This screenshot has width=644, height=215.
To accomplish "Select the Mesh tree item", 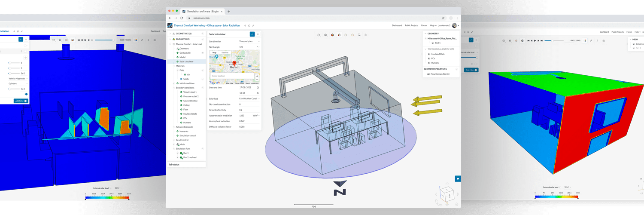I will tap(182, 144).
